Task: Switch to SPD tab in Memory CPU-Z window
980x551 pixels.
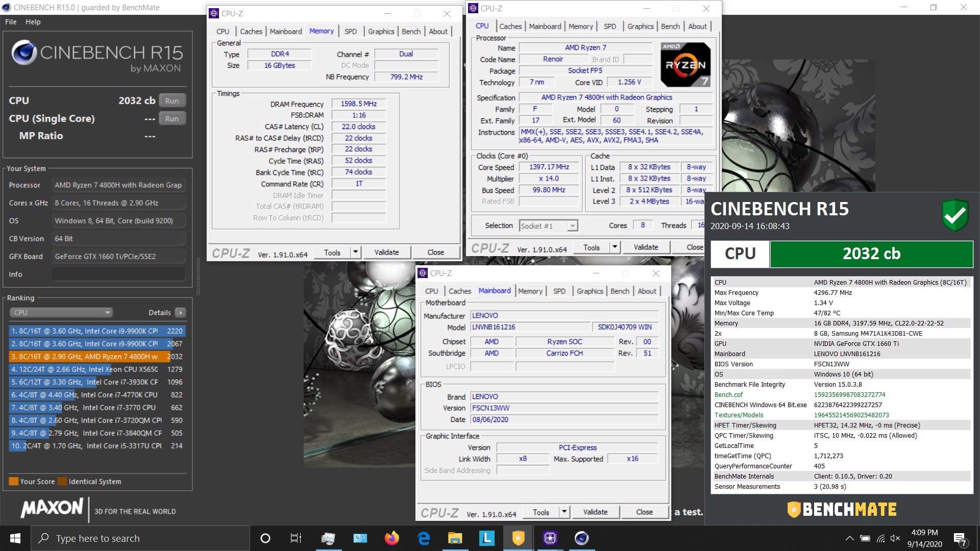Action: (351, 32)
